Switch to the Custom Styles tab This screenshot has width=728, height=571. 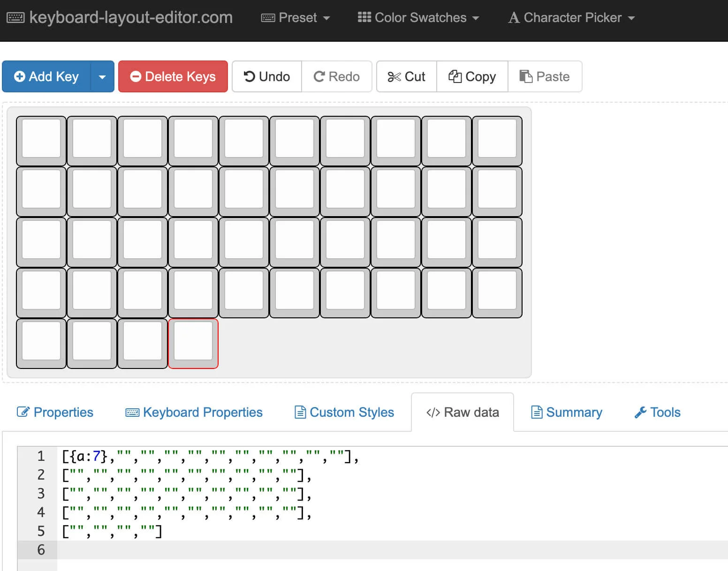point(344,412)
